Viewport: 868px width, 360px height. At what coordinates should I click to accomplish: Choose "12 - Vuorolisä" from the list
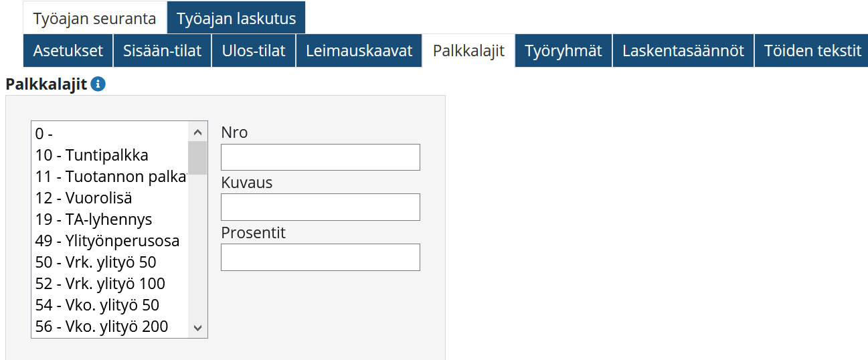84,198
